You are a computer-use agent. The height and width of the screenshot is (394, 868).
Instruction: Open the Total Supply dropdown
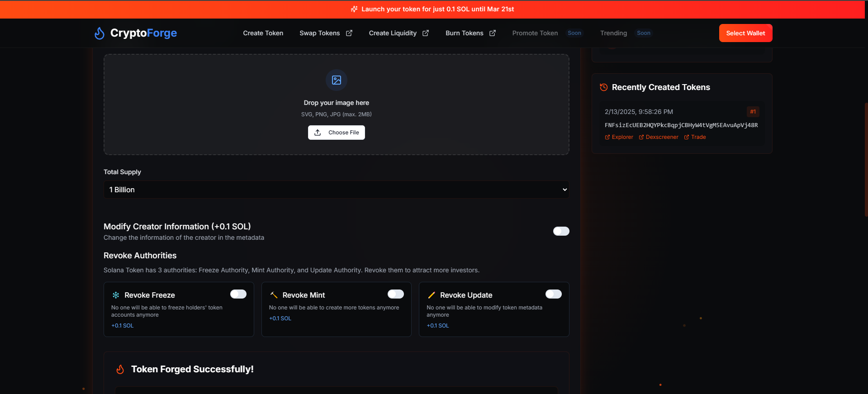click(x=337, y=190)
